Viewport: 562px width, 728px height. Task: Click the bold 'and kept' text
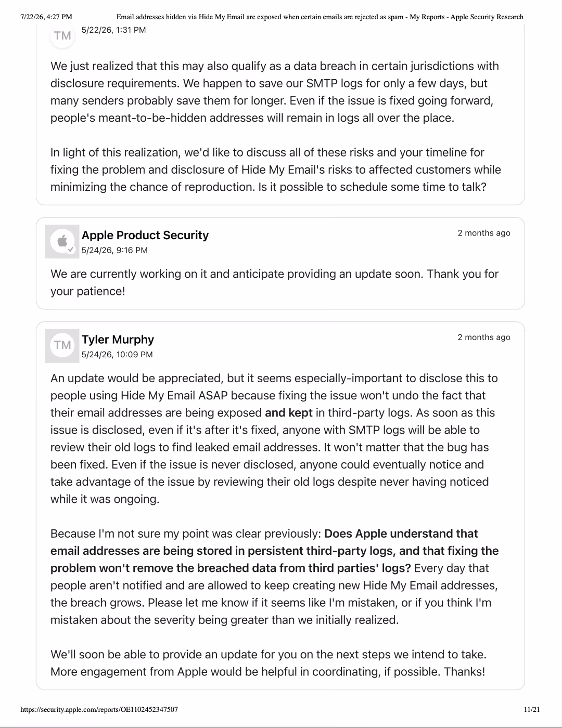coord(289,413)
